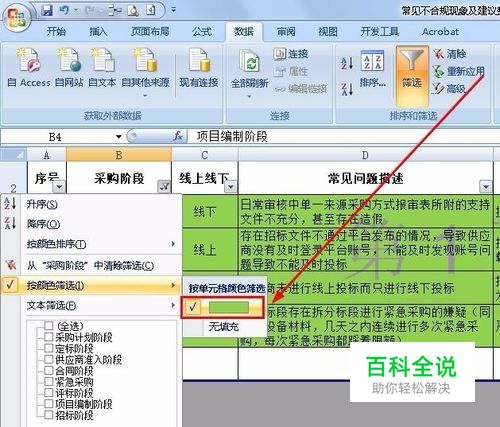Check 合同阶段 filter checkbox

pyautogui.click(x=49, y=370)
